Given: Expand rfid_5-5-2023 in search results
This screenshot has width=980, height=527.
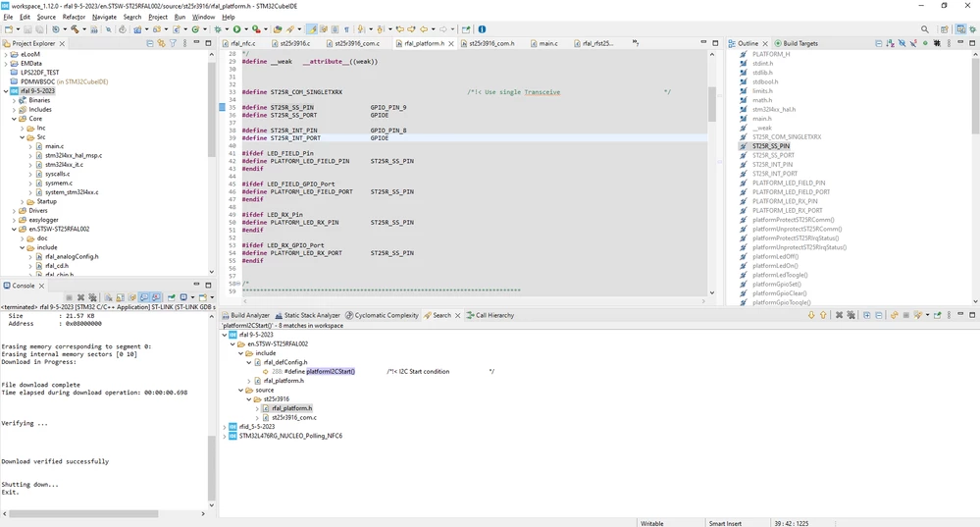Looking at the screenshot, I should 225,427.
